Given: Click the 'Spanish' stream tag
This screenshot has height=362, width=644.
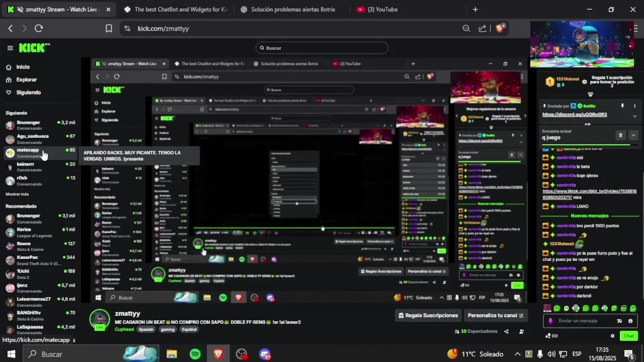Looking at the screenshot, I should pyautogui.click(x=146, y=329).
